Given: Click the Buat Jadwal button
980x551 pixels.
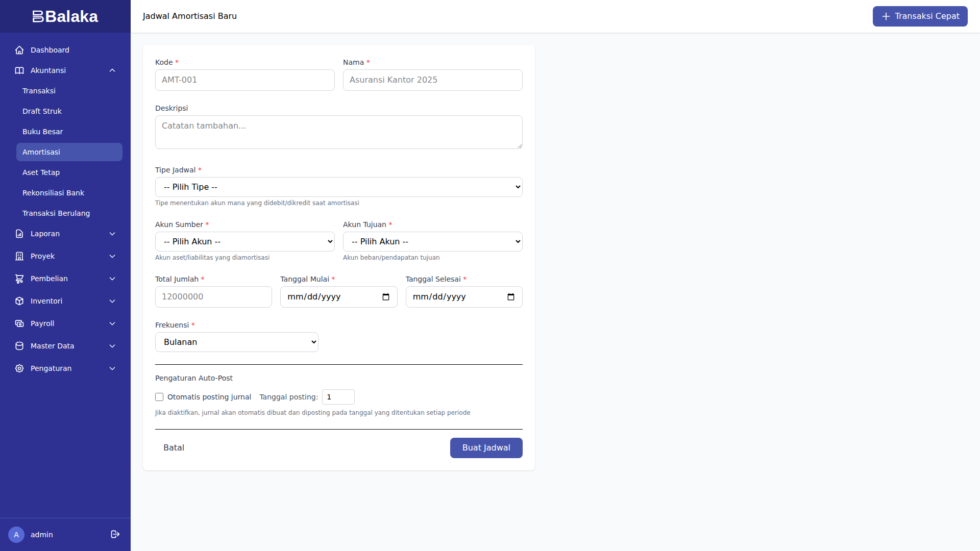Looking at the screenshot, I should (486, 448).
